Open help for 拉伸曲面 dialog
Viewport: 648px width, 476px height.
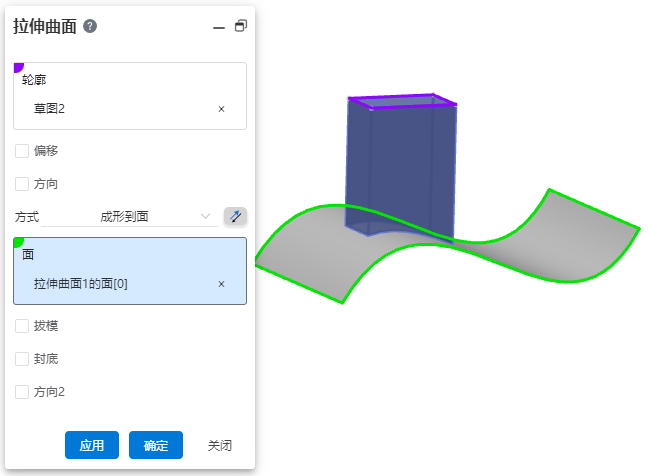point(90,26)
